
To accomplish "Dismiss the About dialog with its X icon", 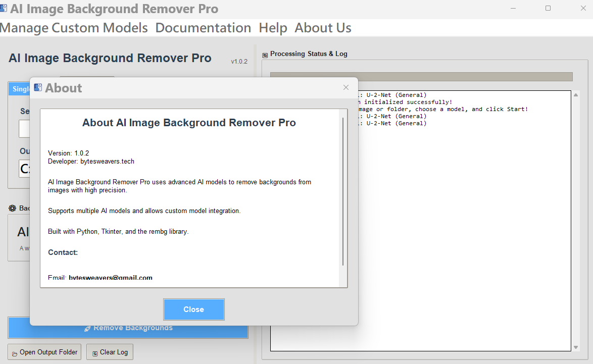I will (346, 87).
